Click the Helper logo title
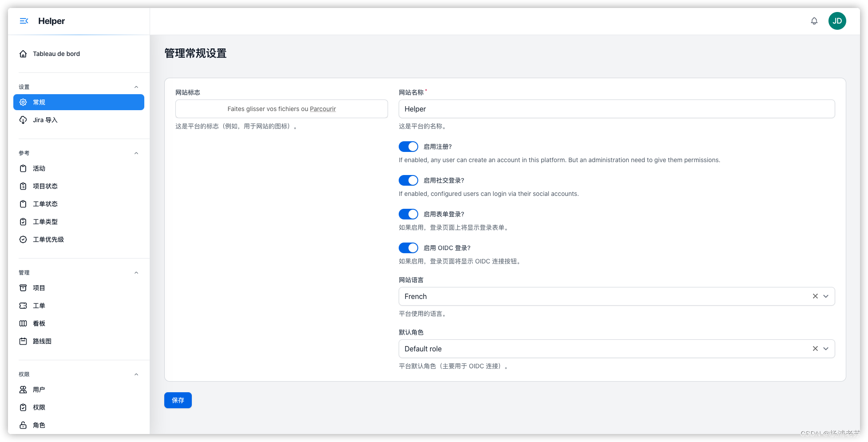The image size is (868, 442). click(x=52, y=21)
